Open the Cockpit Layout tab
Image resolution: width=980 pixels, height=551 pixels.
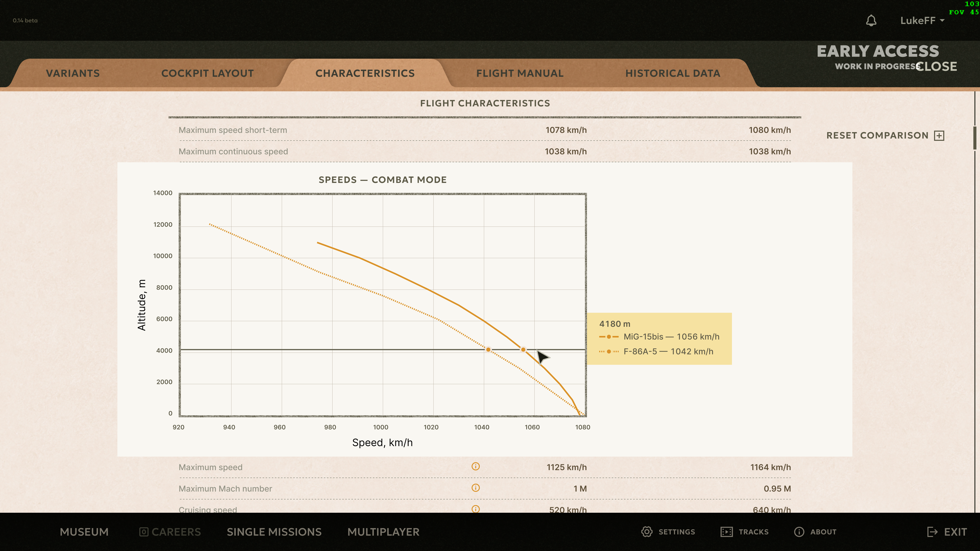pyautogui.click(x=207, y=73)
